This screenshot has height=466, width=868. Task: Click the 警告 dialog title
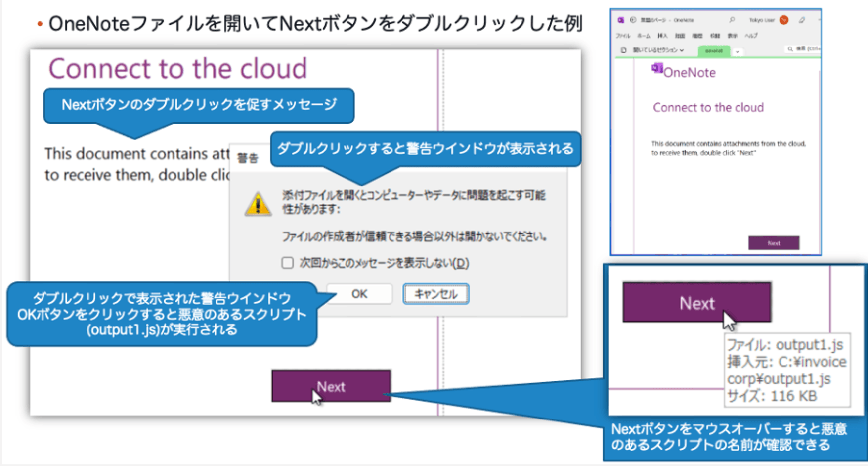[x=248, y=158]
